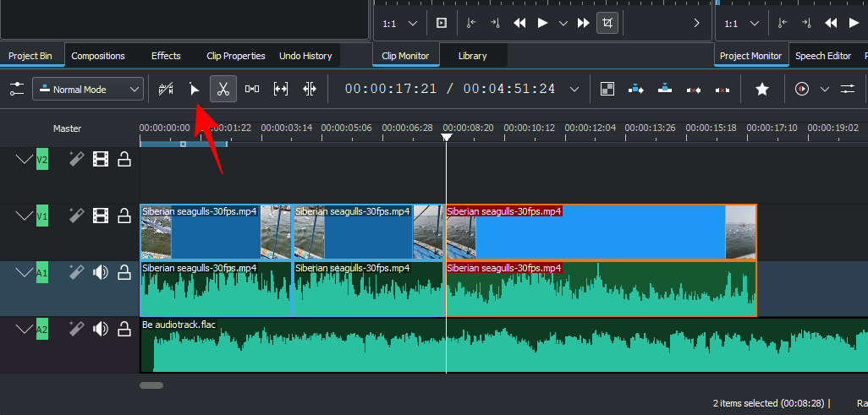
Task: Select the Razor scissors tool
Action: coord(222,89)
